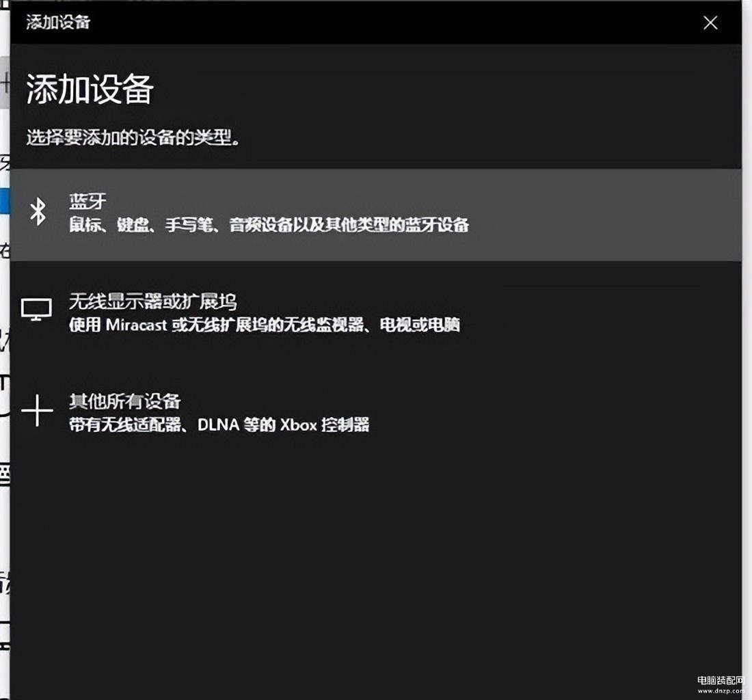Click the small 添加设备 title bar caption
752x700 pixels.
coord(58,23)
